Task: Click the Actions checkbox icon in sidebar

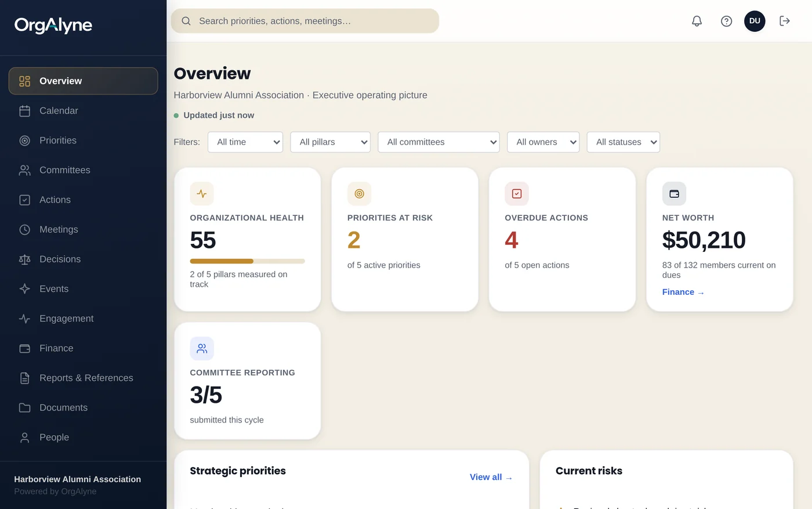Action: point(24,200)
